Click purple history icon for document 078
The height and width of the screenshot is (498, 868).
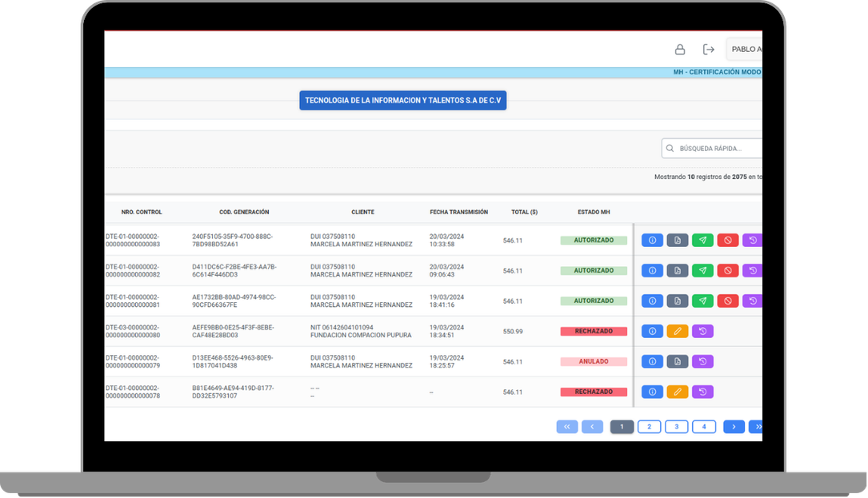(x=702, y=392)
